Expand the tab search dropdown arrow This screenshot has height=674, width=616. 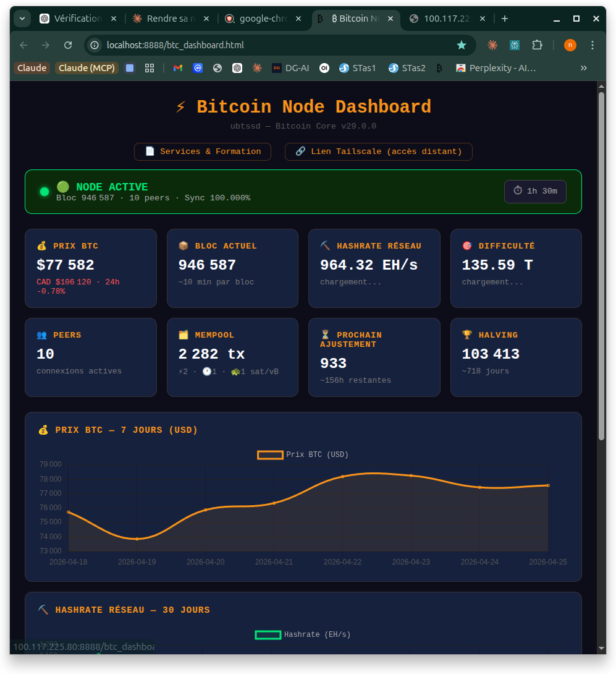point(22,19)
